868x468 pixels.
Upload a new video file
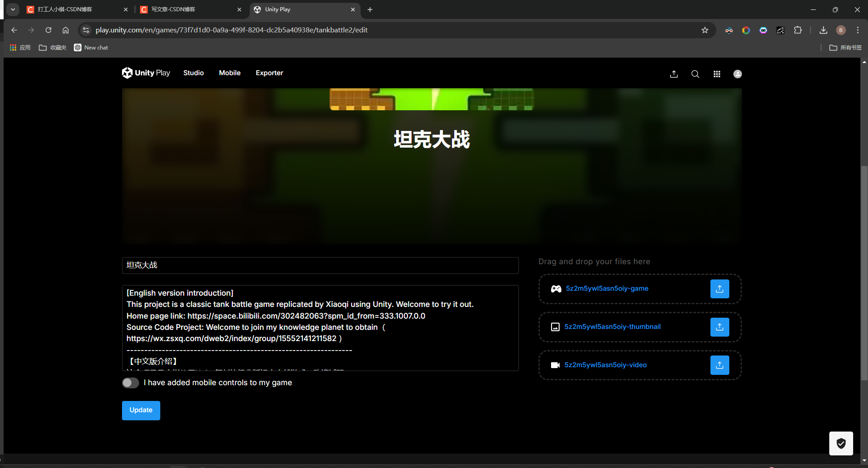[719, 365]
